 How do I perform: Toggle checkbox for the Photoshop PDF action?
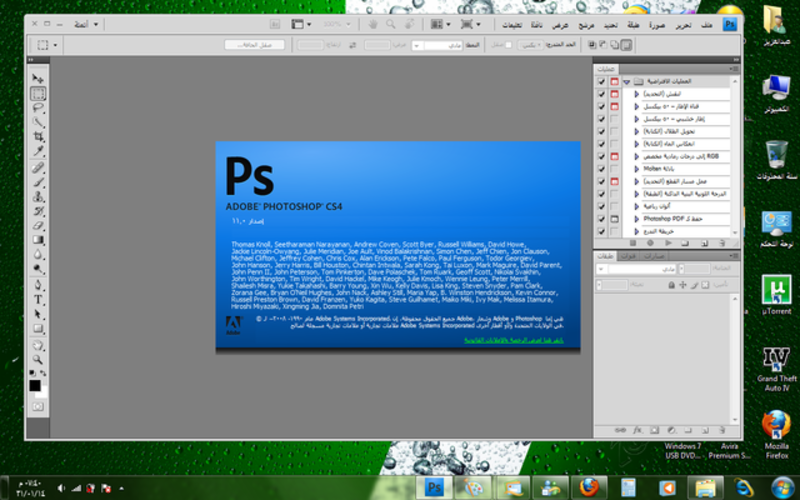(x=601, y=218)
